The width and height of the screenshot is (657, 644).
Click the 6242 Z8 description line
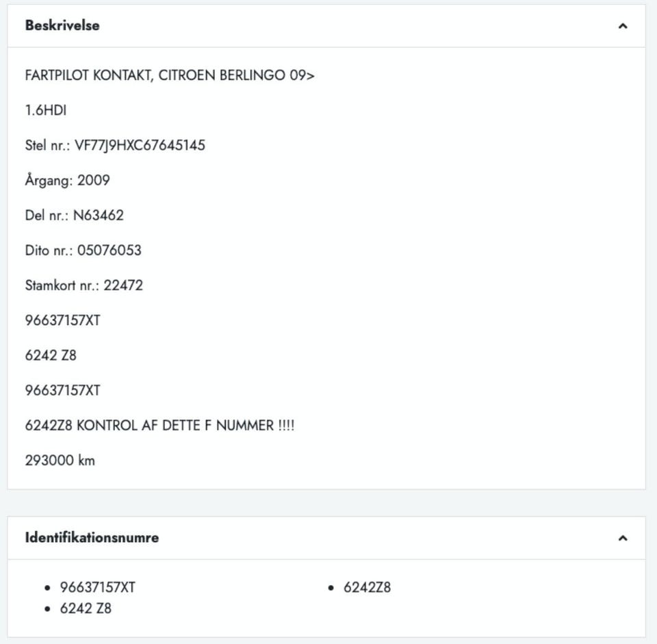click(51, 355)
